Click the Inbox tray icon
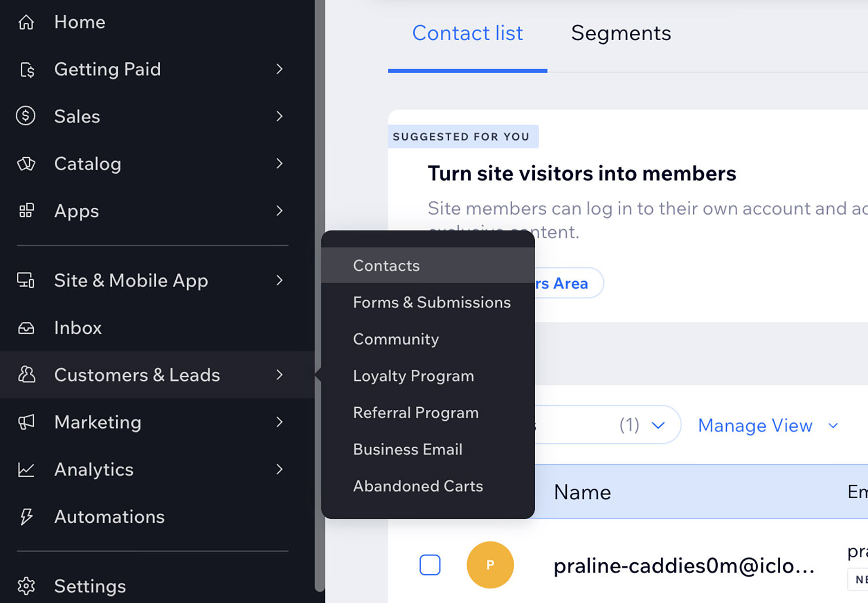This screenshot has width=868, height=603. coord(26,328)
